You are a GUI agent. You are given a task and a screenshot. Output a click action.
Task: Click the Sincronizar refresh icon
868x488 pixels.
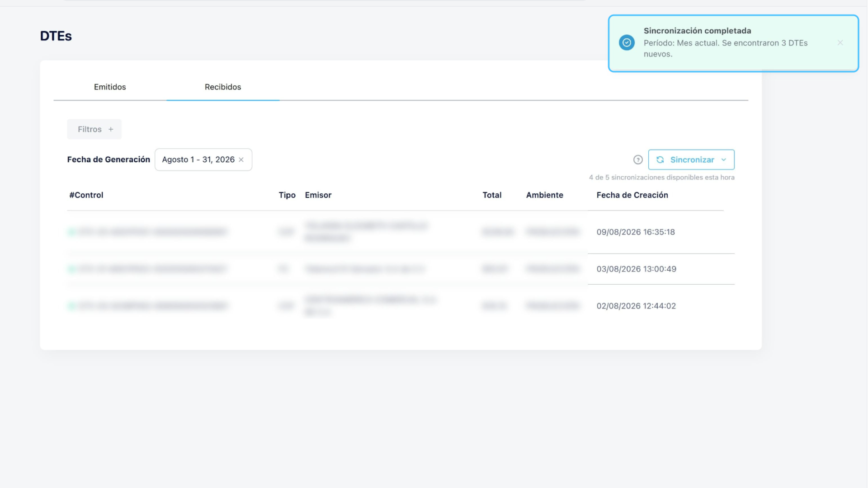(660, 160)
